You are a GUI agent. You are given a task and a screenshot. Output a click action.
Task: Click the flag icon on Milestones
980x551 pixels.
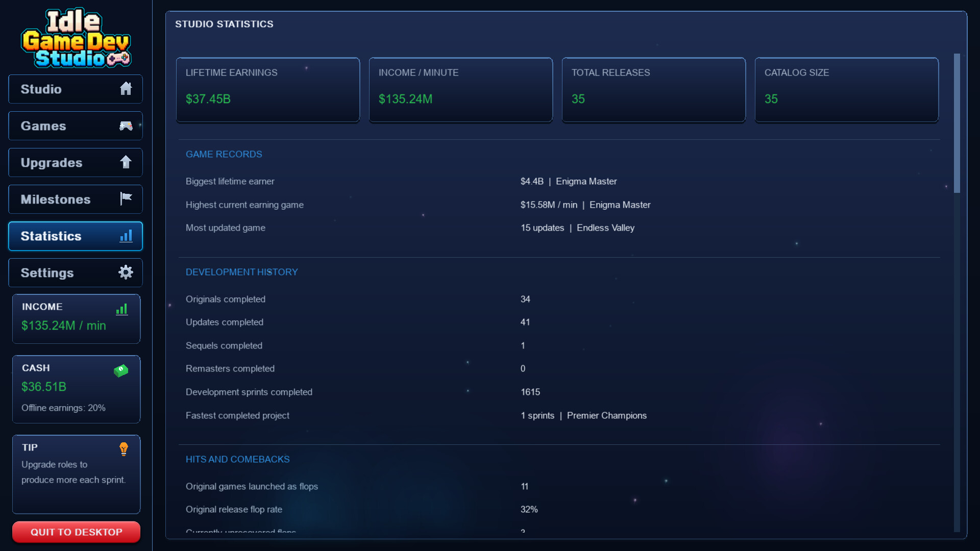tap(126, 198)
